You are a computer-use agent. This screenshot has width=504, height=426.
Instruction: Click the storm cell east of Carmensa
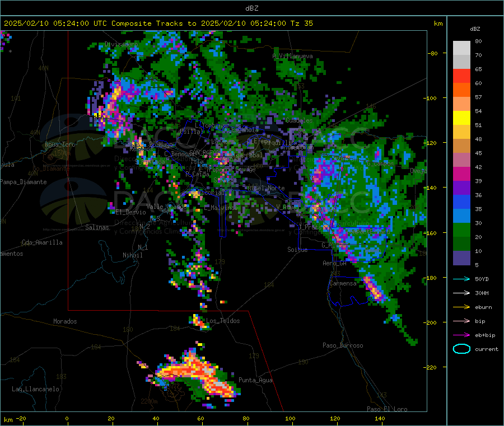pos(373,288)
